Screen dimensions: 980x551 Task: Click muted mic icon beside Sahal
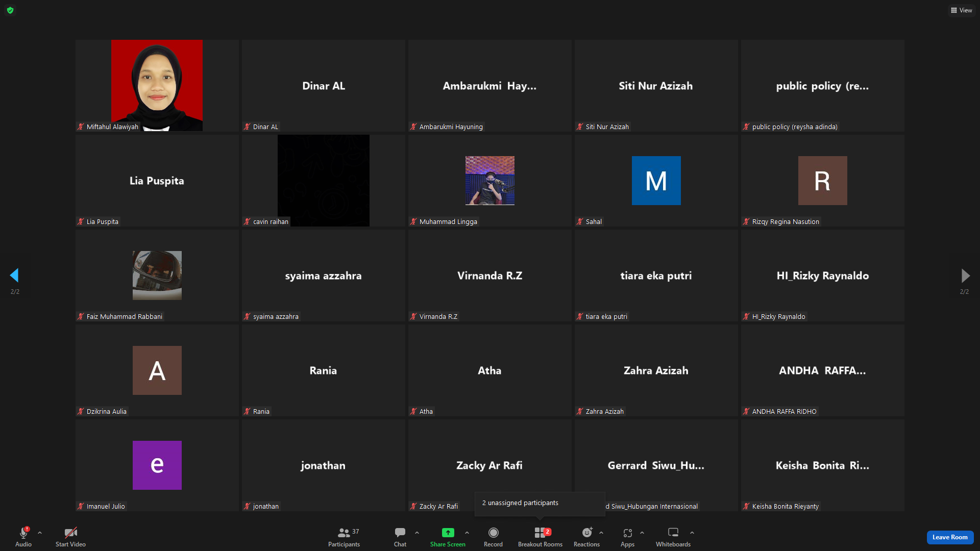pyautogui.click(x=580, y=221)
